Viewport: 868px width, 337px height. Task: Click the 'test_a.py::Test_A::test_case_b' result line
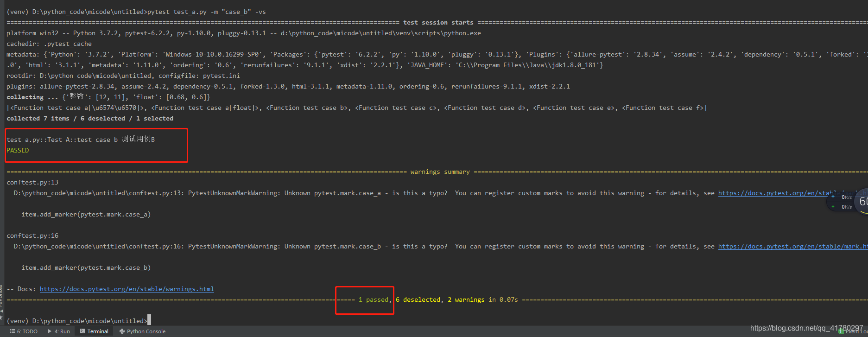pos(81,140)
